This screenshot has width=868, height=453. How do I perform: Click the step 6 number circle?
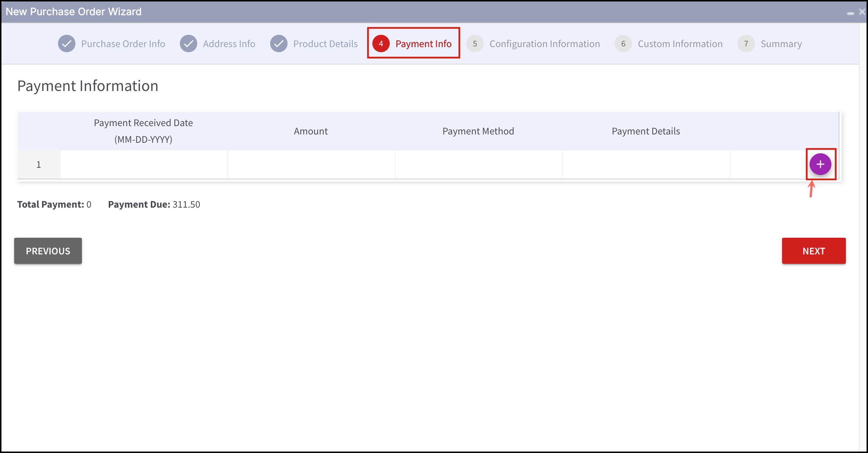(x=623, y=44)
